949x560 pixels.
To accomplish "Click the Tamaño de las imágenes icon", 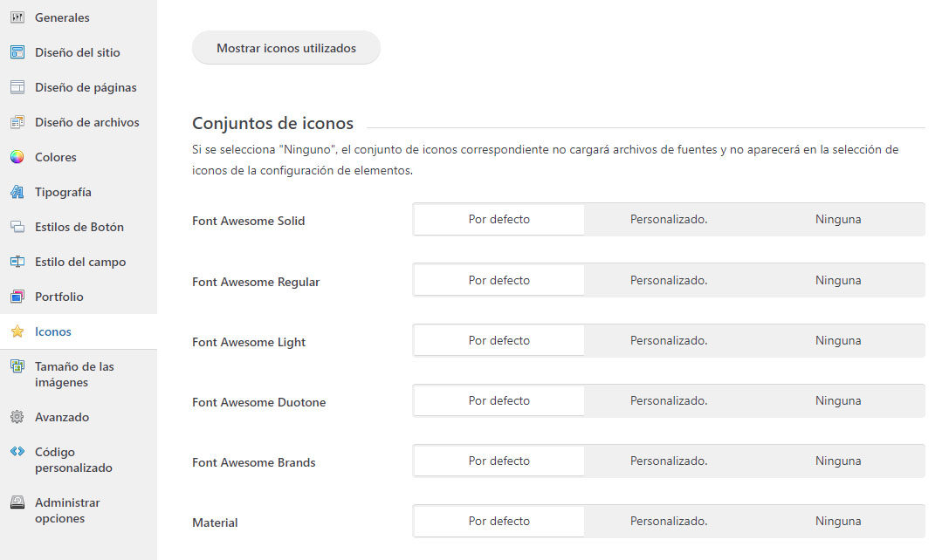I will pyautogui.click(x=17, y=366).
